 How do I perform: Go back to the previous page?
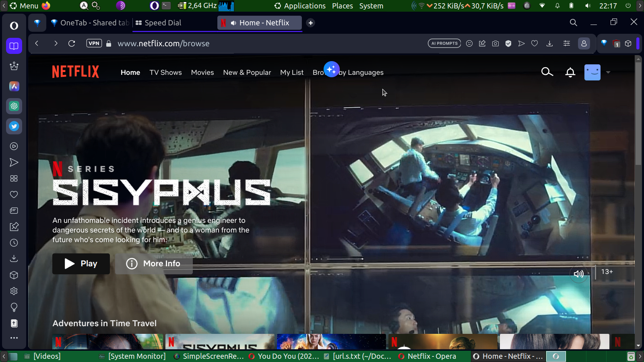click(37, 43)
